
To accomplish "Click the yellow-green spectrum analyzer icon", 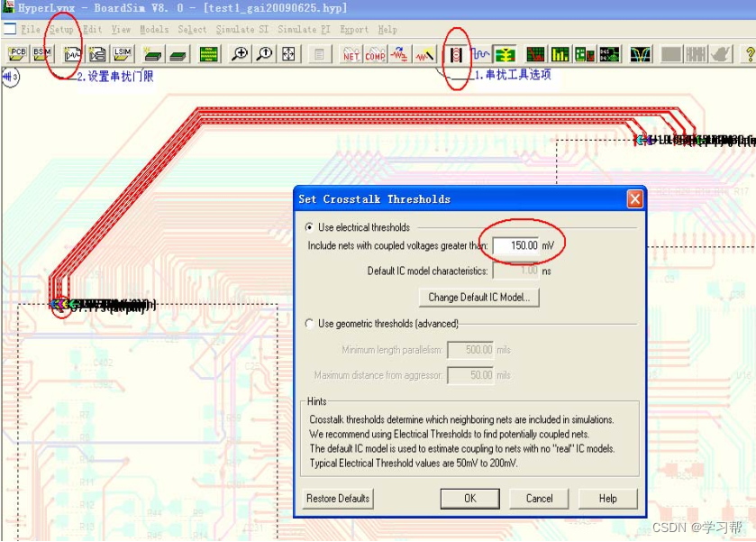I will tap(505, 54).
